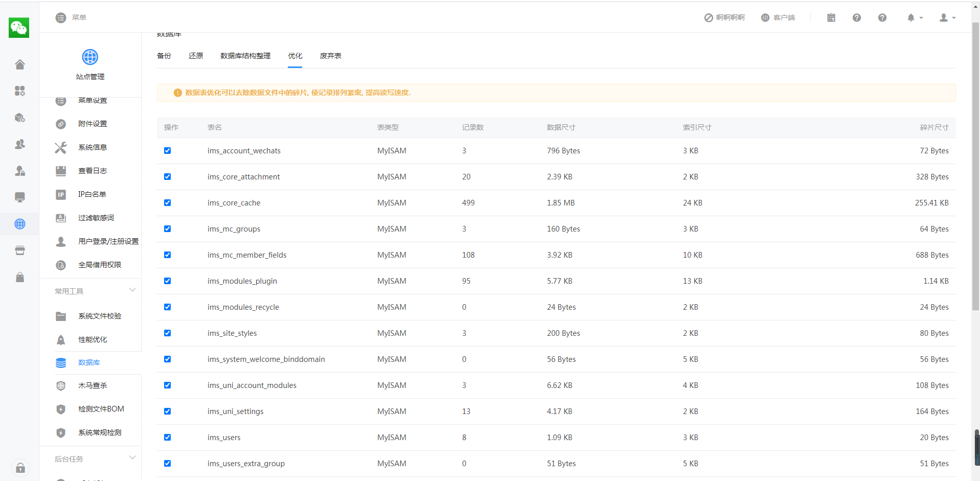The image size is (980, 481).
Task: Click the 检测文件BOM shield icon
Action: (x=61, y=409)
